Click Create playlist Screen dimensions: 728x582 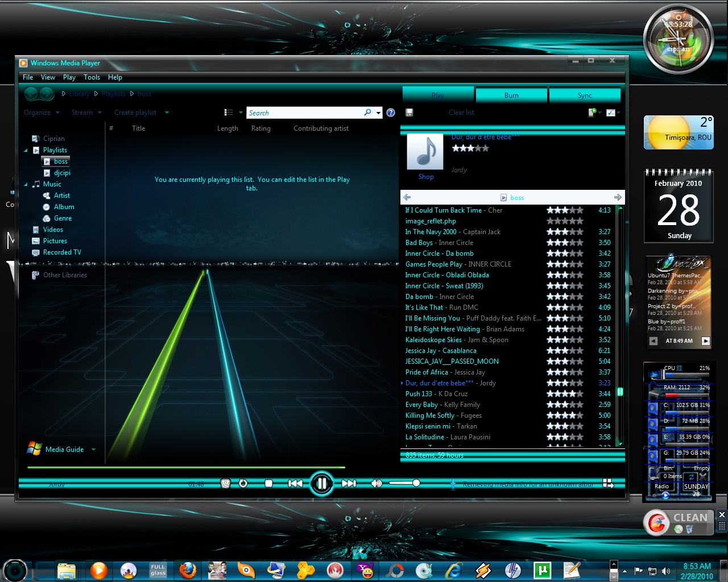[135, 113]
